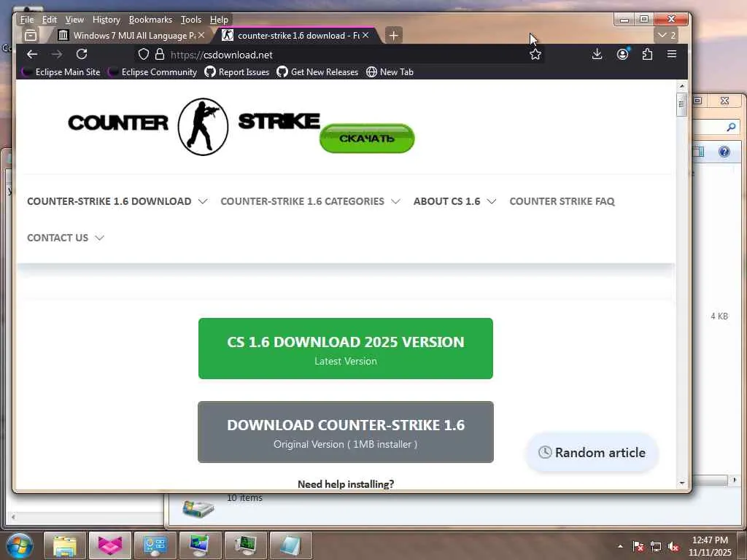Viewport: 747px width, 560px height.
Task: Click help icon in background Explorer window
Action: [724, 152]
